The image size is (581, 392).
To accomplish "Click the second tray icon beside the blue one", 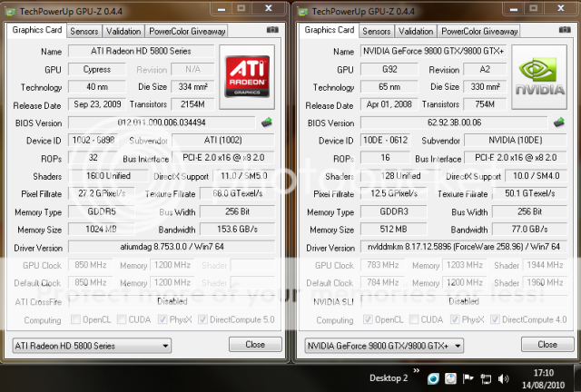I will click(x=450, y=378).
